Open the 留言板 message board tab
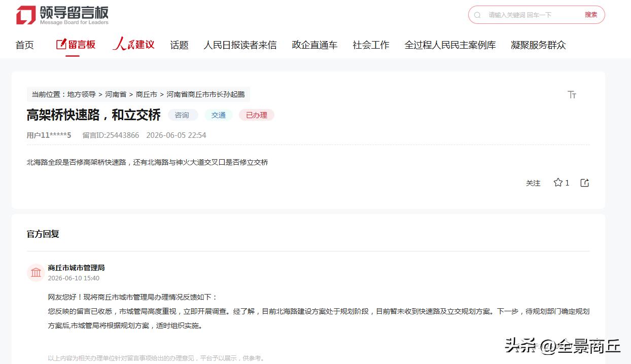Viewport: 631px width, 364px height. tap(76, 45)
